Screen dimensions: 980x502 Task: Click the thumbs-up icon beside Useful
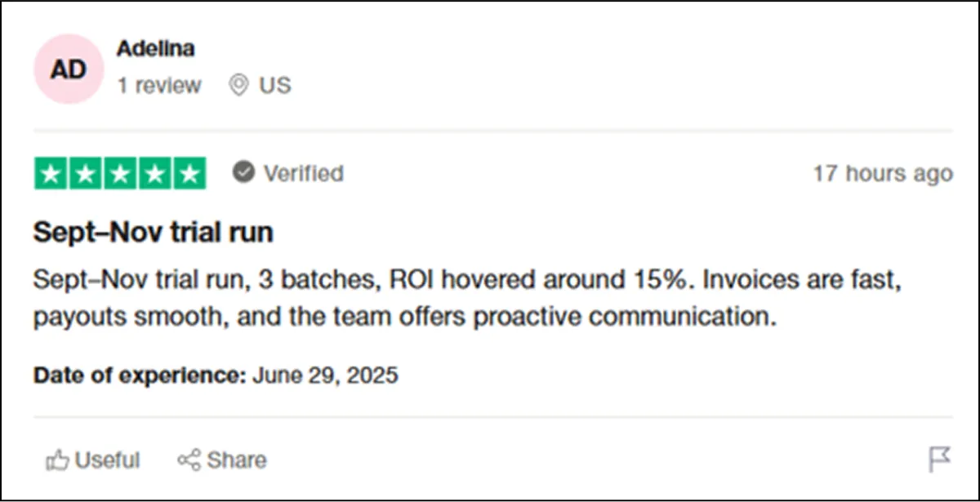[x=57, y=460]
